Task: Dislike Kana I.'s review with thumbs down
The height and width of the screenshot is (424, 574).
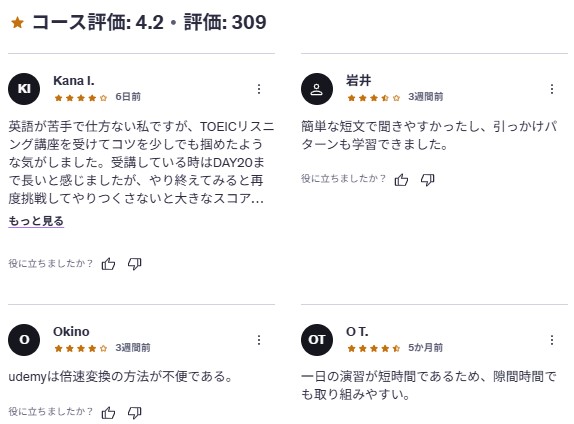Action: point(135,264)
